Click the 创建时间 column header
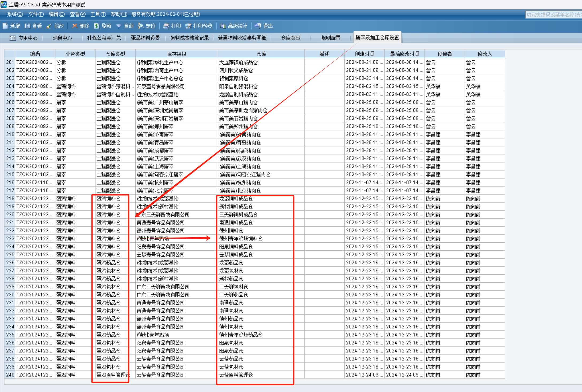The image size is (582, 392). click(x=364, y=54)
